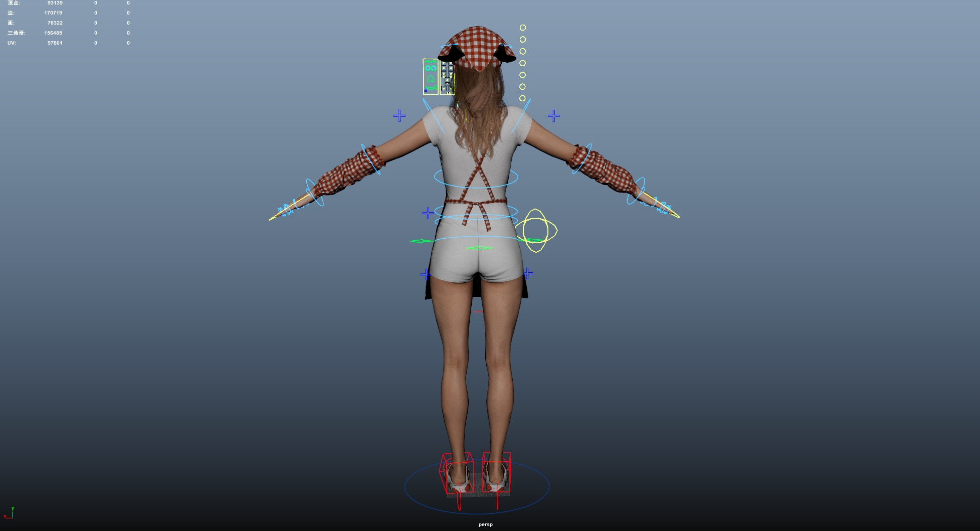Select blue clavicle line control on screen-left shoulder
The image size is (980, 531).
433,116
